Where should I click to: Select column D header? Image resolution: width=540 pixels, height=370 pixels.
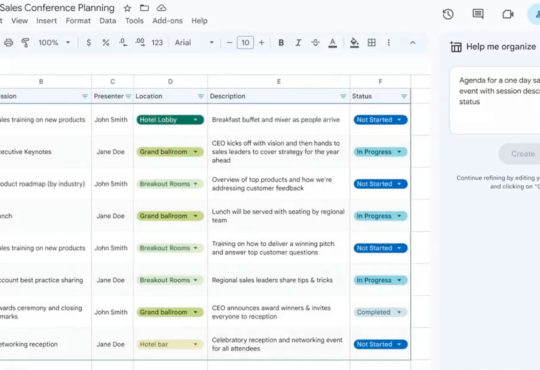170,82
